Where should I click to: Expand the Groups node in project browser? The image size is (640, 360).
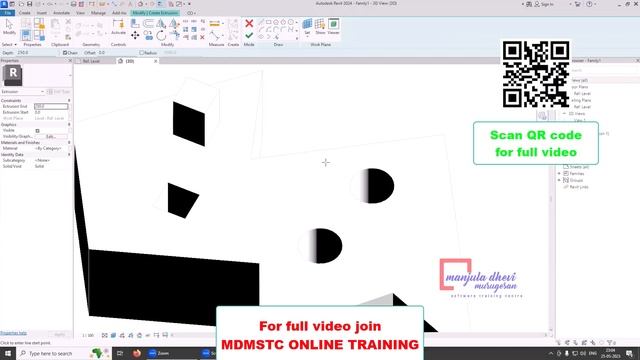[560, 180]
